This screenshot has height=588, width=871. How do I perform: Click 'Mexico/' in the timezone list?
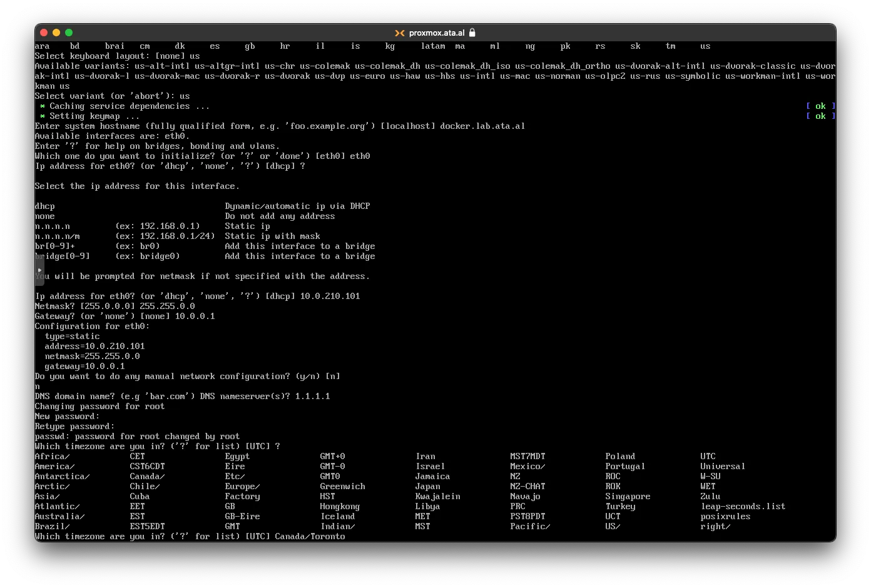528,467
